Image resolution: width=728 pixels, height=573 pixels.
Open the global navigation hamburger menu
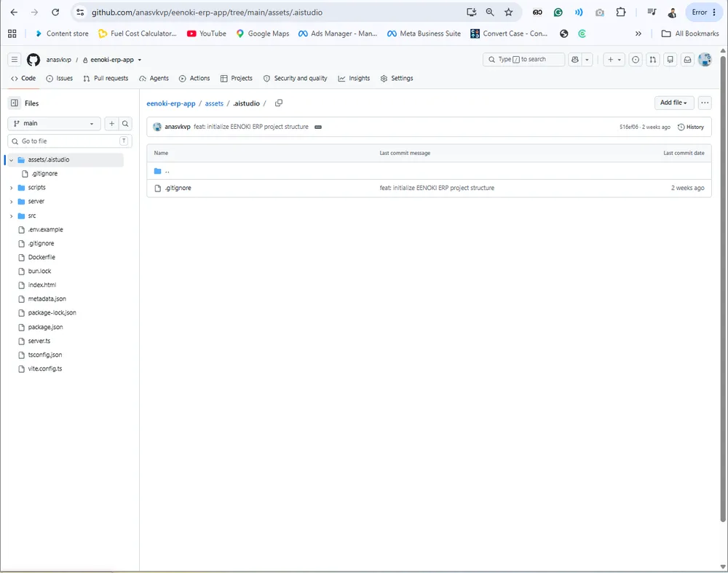pos(15,60)
